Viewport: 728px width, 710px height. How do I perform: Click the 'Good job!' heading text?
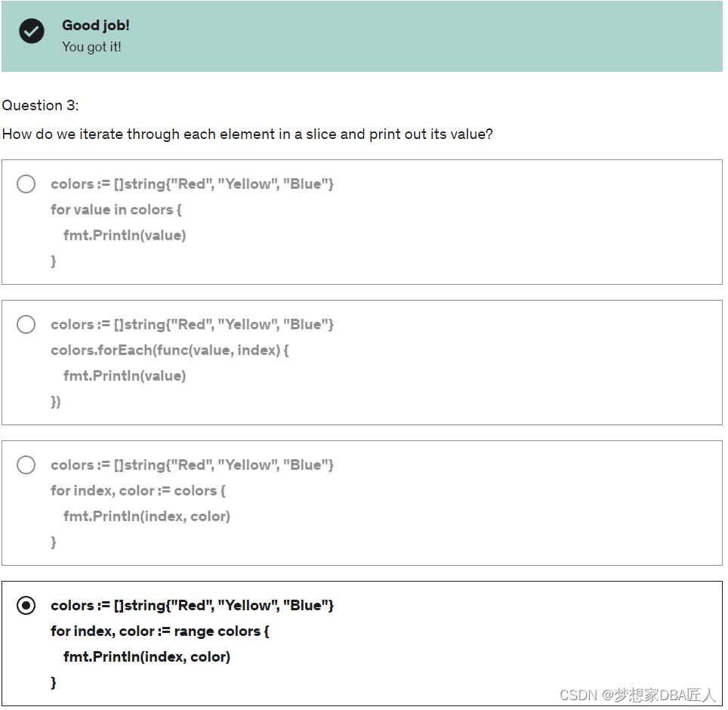pos(96,25)
